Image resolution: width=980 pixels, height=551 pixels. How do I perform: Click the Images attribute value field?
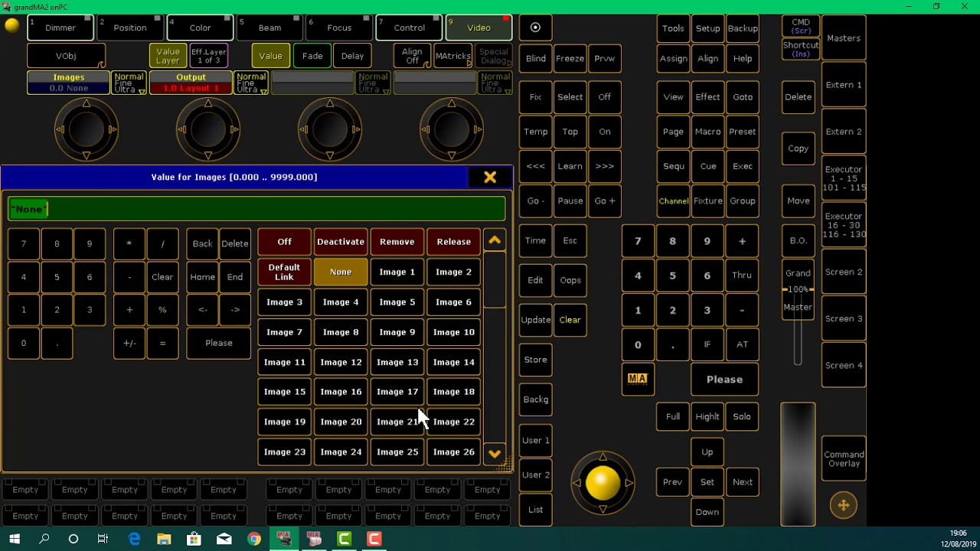coord(69,83)
